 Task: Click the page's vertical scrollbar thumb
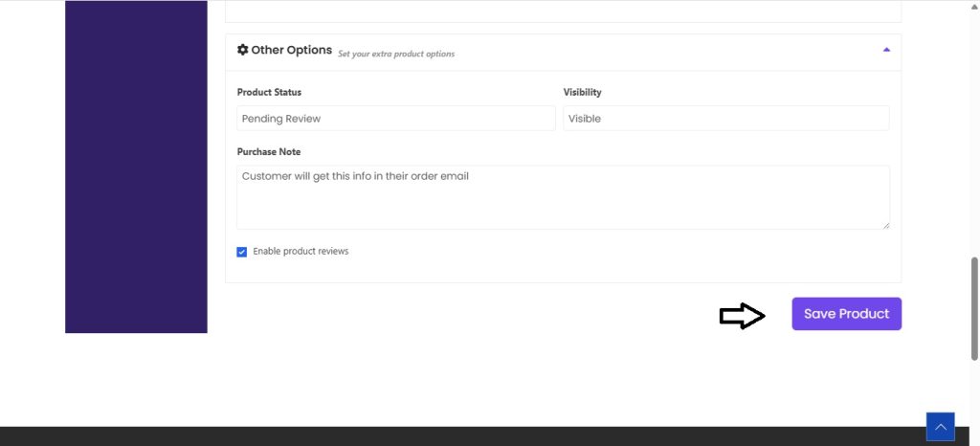tap(974, 306)
